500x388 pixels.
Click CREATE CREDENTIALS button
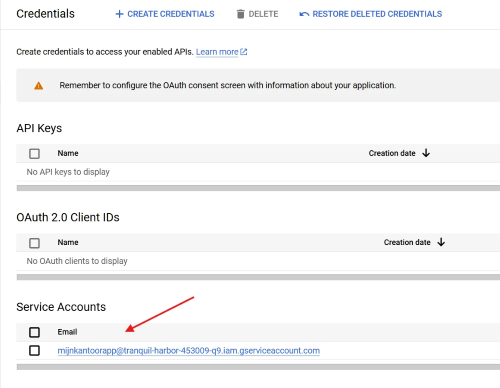[165, 14]
